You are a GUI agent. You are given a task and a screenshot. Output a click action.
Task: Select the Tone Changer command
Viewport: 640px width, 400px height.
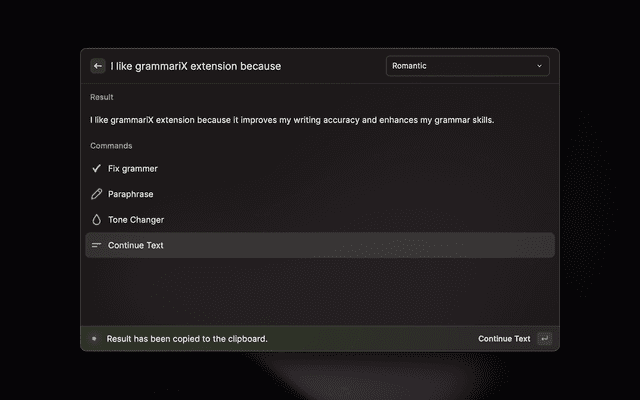[x=136, y=219]
